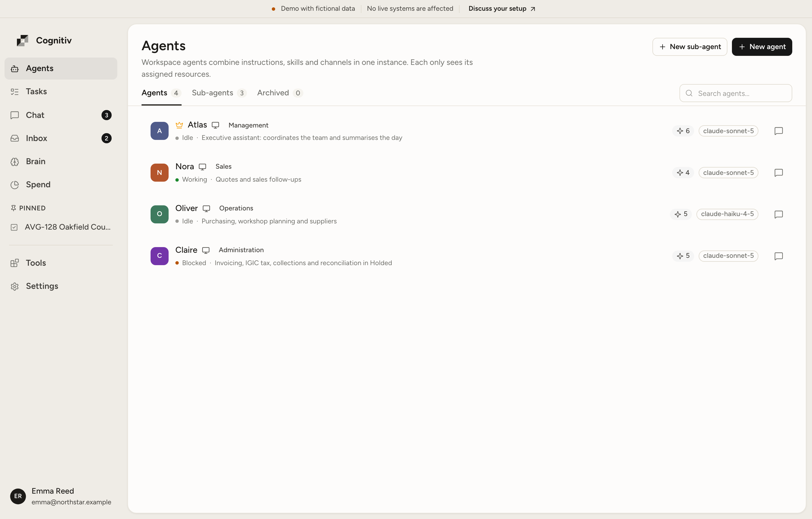Click the monitor icon next to Nora
The height and width of the screenshot is (519, 812).
pyautogui.click(x=202, y=167)
